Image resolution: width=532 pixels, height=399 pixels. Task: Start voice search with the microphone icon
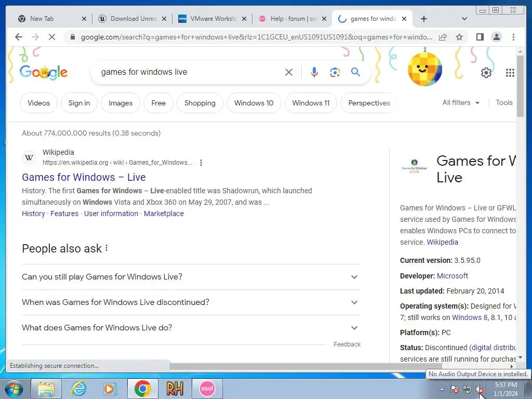(314, 72)
